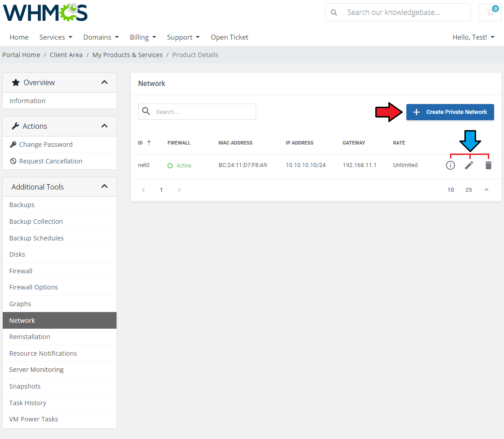This screenshot has height=439, width=504.
Task: Show 10 entries per page
Action: 450,190
